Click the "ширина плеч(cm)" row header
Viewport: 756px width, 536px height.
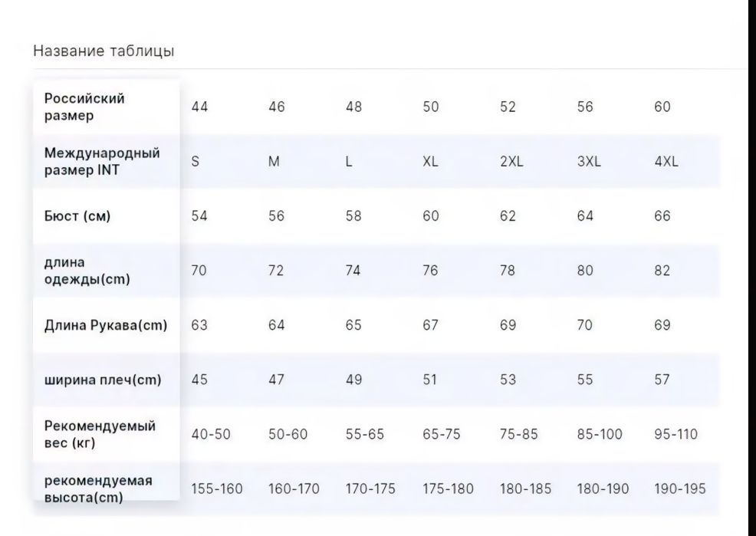click(103, 380)
